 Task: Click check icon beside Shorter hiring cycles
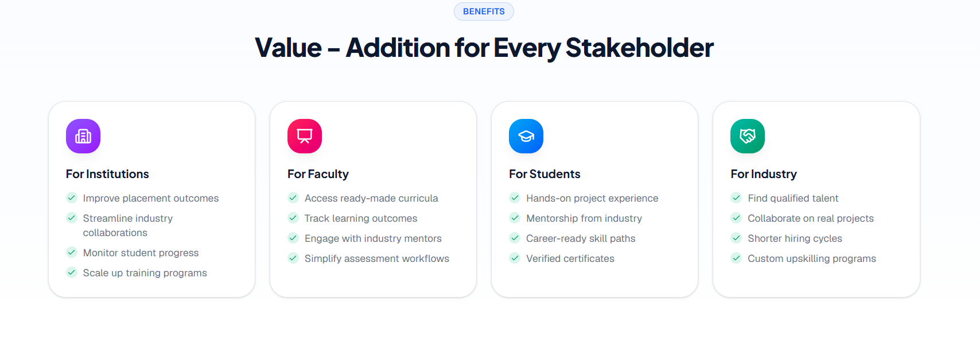(x=736, y=238)
